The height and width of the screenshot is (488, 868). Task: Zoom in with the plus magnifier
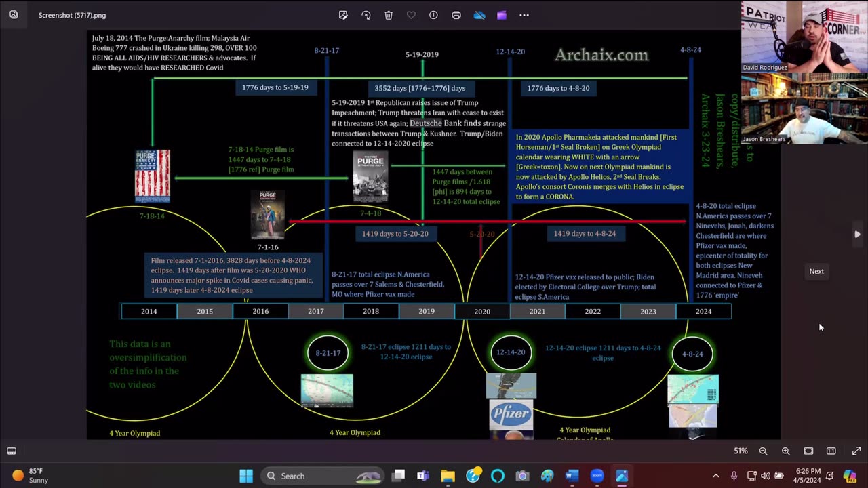(x=786, y=451)
